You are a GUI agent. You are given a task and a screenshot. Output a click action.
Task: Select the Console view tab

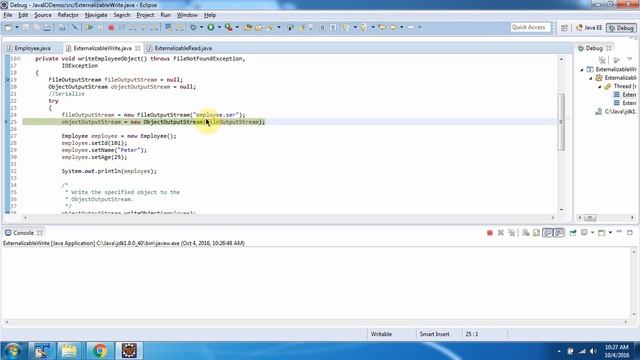click(23, 233)
